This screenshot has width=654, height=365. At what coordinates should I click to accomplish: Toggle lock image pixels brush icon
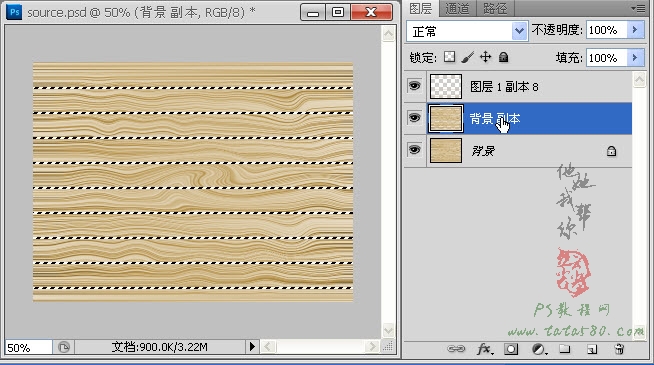pos(468,57)
